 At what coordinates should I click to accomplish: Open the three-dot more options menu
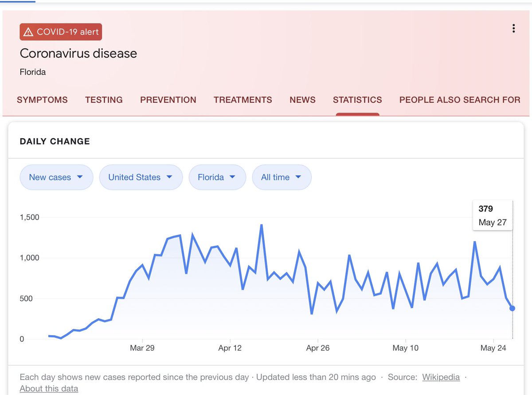pos(513,29)
